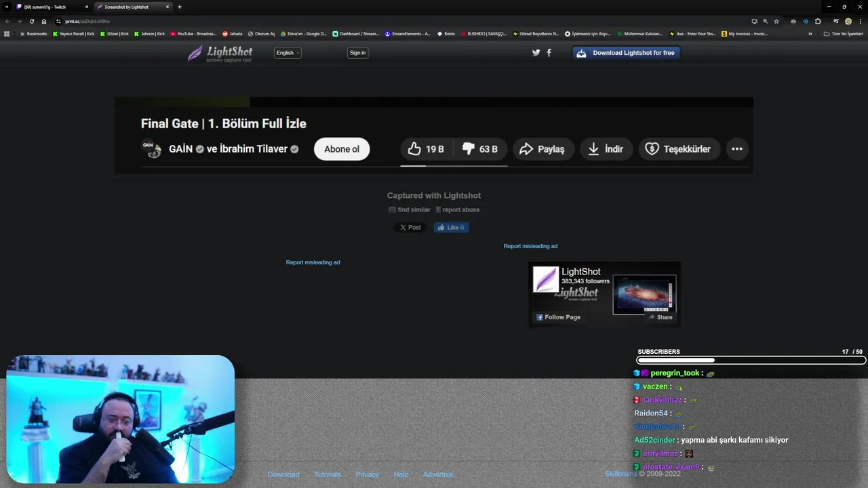868x488 pixels.
Task: Open the Bookmarks folder in bookmarks bar
Action: [33, 34]
